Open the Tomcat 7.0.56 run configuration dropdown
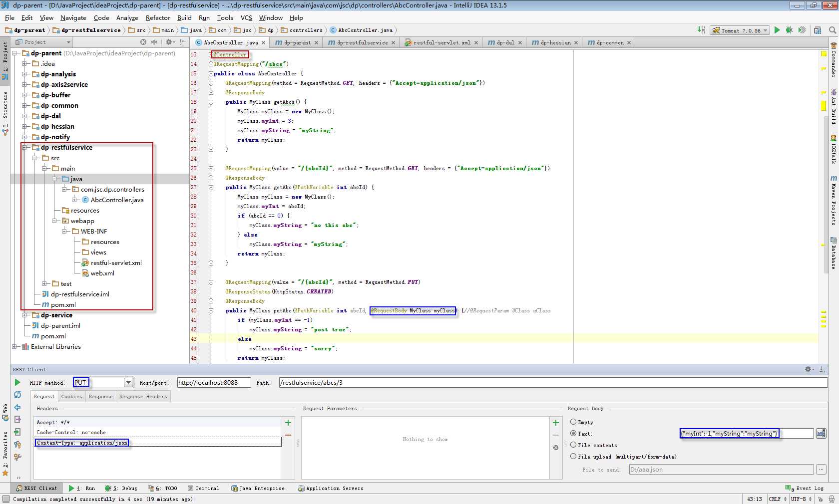Viewport: 839px width, 504px height. tap(740, 30)
